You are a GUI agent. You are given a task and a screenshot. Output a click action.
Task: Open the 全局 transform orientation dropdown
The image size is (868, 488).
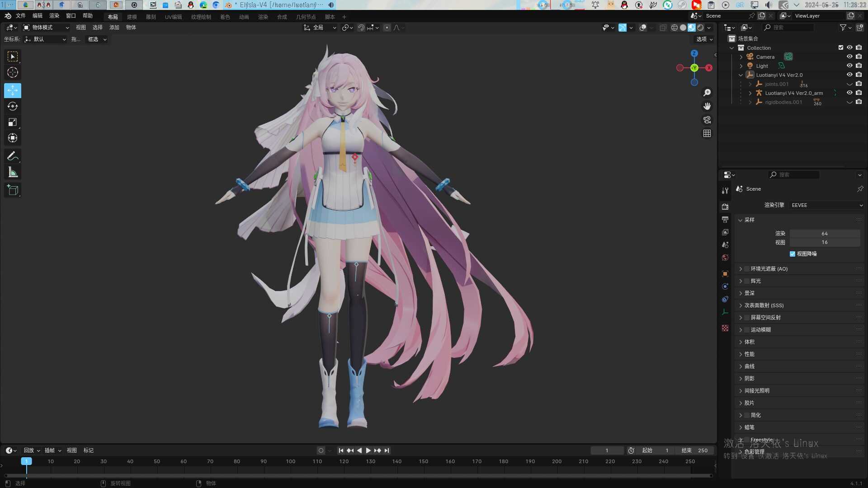click(x=320, y=28)
